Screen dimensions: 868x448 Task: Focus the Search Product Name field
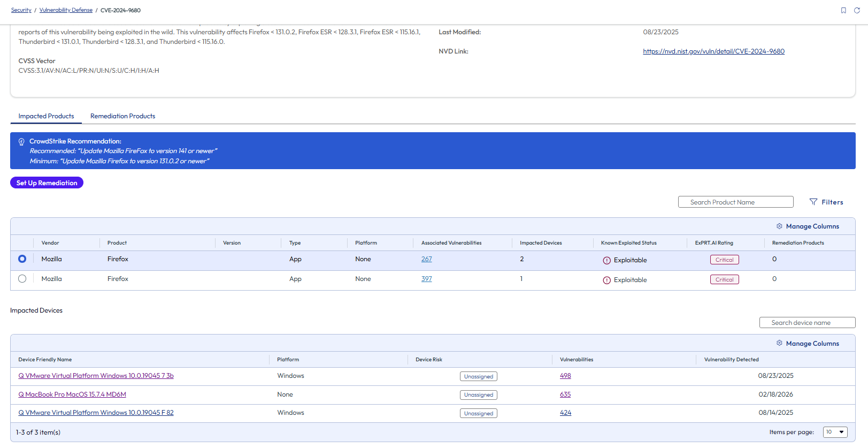pyautogui.click(x=736, y=202)
